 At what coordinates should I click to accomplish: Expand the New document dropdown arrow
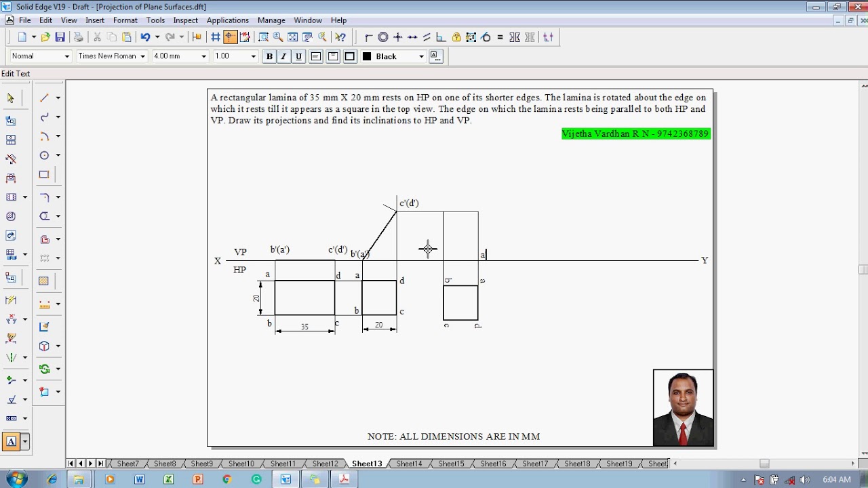click(34, 37)
